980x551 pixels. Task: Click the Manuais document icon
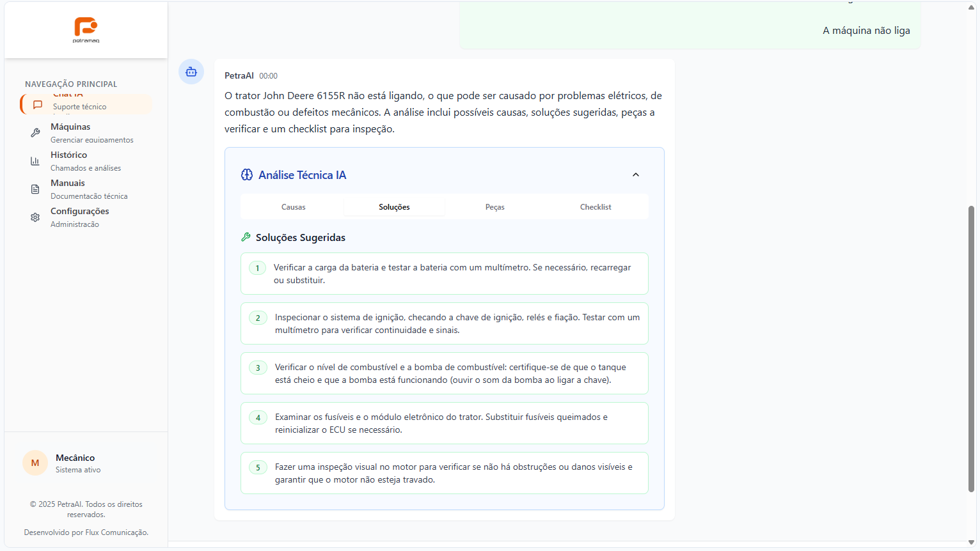tap(35, 189)
